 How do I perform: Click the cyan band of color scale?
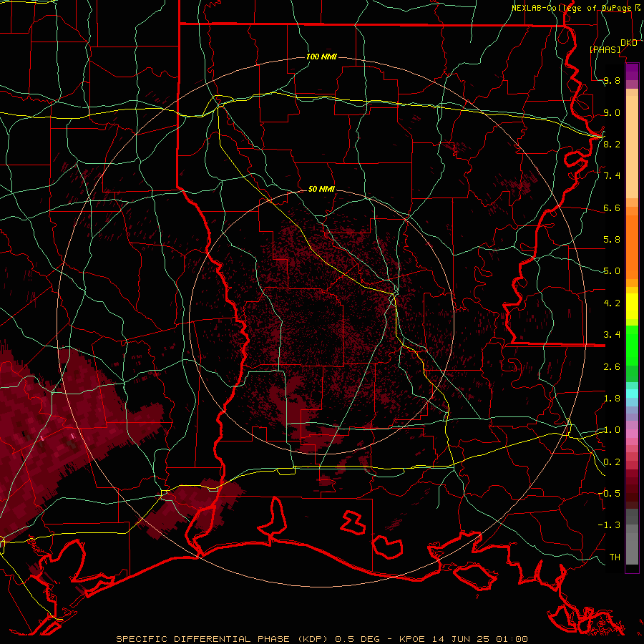point(632,393)
